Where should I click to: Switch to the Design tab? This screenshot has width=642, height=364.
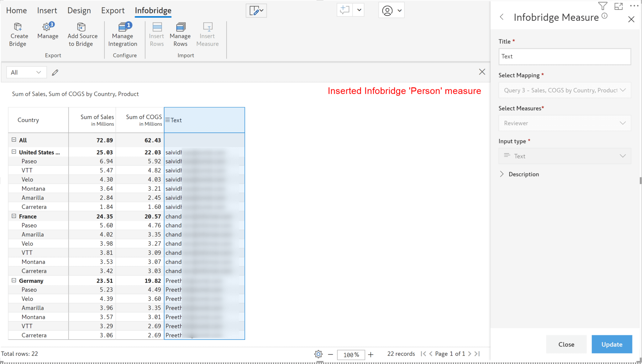79,10
